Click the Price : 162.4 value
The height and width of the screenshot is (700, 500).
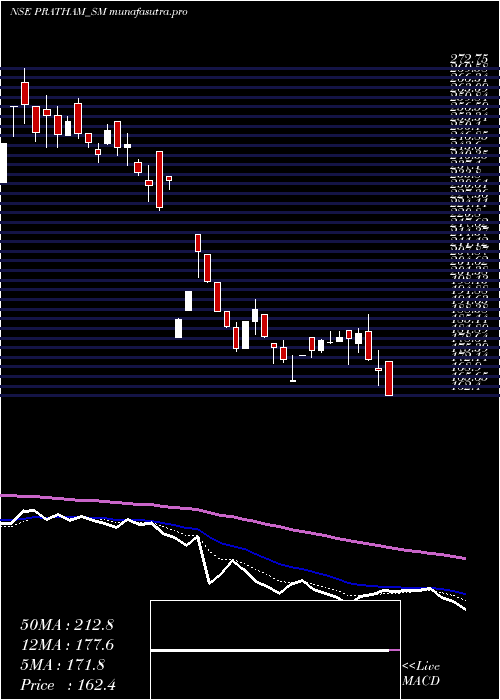click(x=68, y=685)
